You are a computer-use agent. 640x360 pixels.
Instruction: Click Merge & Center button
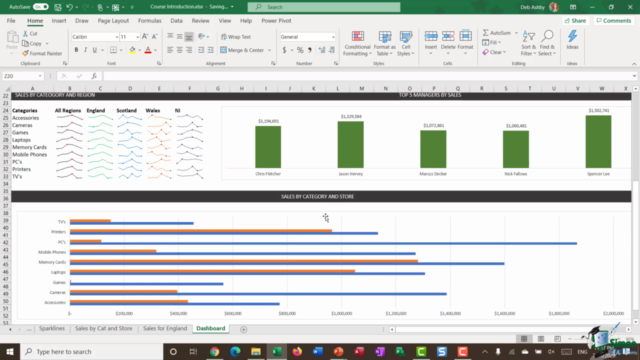(242, 50)
